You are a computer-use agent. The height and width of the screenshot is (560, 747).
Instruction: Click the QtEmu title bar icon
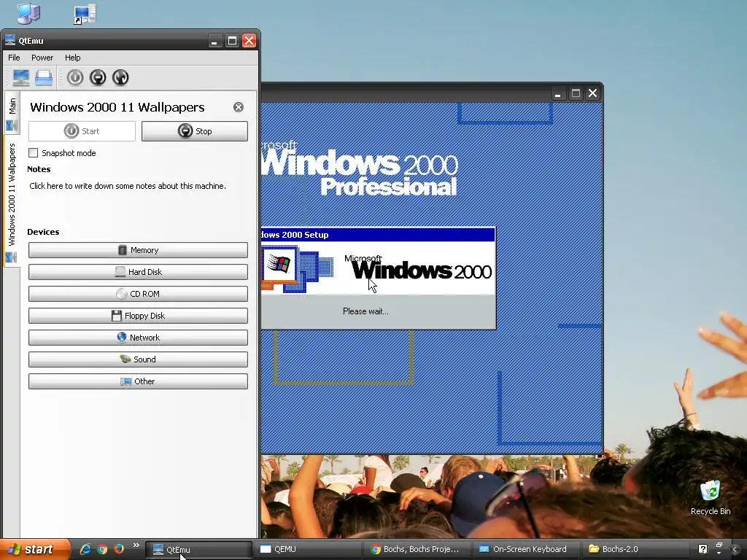10,41
